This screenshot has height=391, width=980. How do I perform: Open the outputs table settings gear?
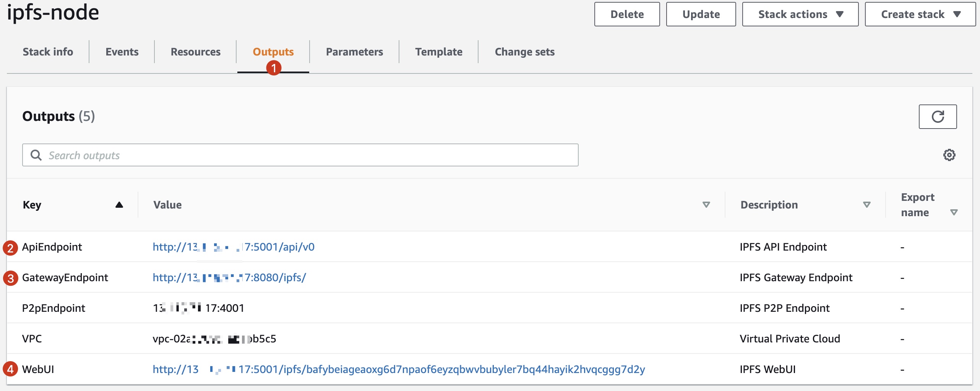(x=949, y=155)
